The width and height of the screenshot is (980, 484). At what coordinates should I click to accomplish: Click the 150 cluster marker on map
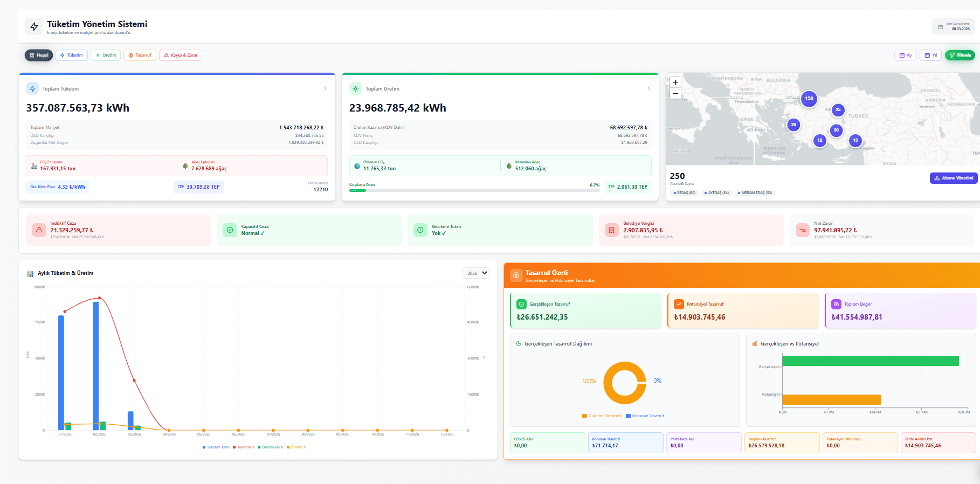809,99
